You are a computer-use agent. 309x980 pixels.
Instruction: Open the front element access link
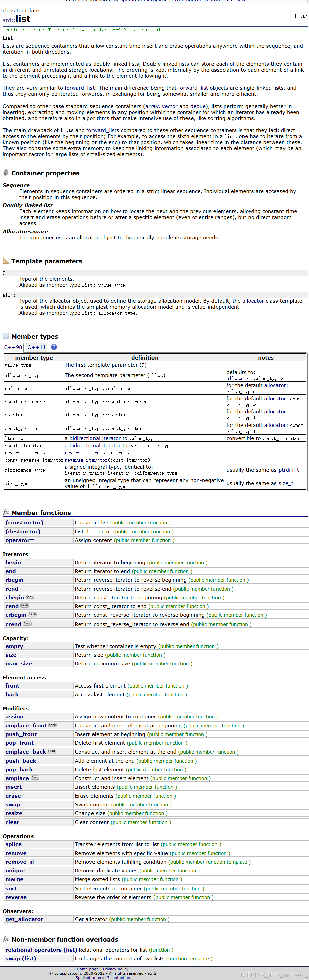tap(12, 685)
